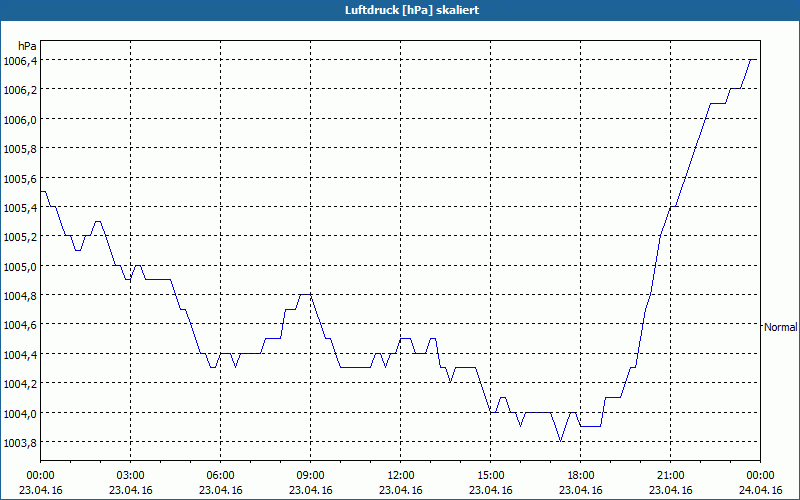This screenshot has height=500, width=800.
Task: Select the '06:00' time label
Action: click(220, 476)
